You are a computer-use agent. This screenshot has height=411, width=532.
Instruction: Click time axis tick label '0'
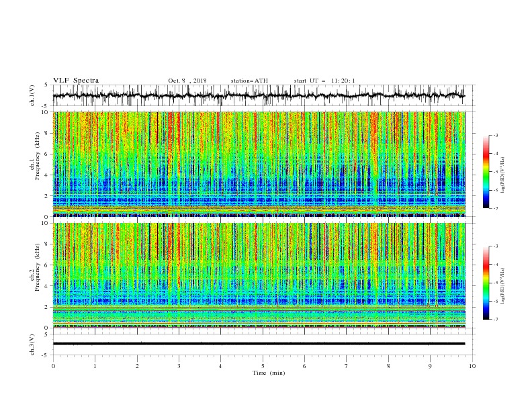tap(53, 366)
